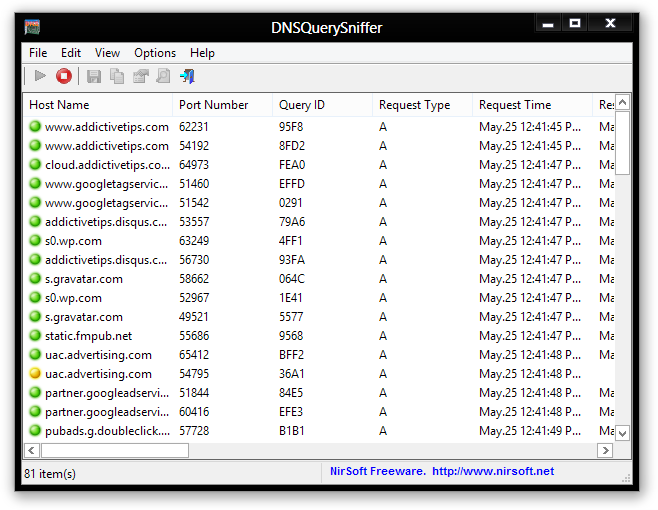
Task: Click horizontal scrollbar left arrow
Action: pos(32,451)
